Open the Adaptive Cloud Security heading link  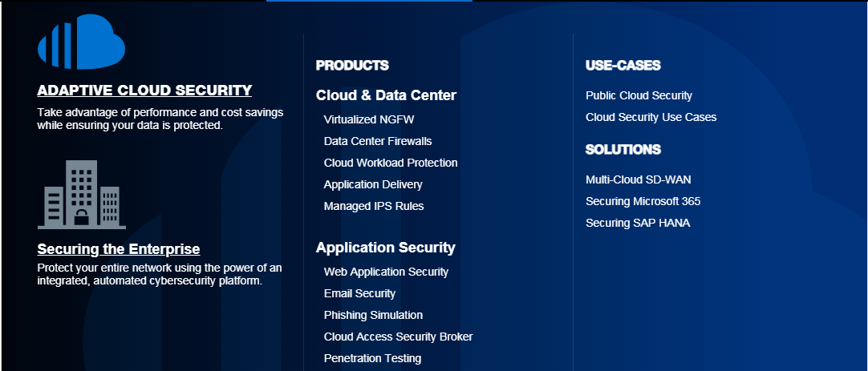[144, 90]
